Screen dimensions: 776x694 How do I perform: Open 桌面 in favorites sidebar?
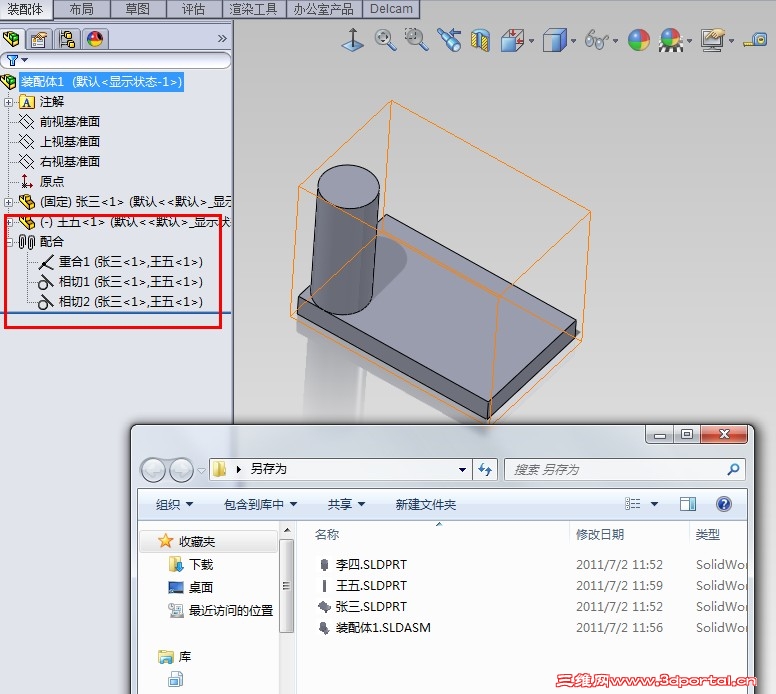click(201, 587)
